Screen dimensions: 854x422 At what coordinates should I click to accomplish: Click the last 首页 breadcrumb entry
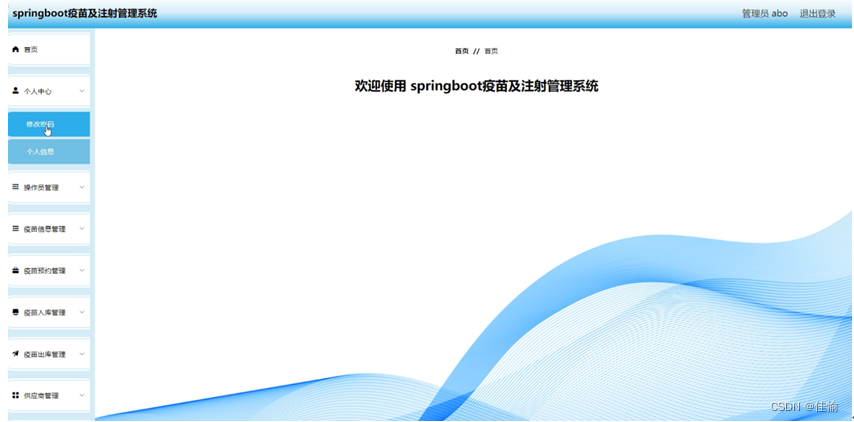(491, 51)
